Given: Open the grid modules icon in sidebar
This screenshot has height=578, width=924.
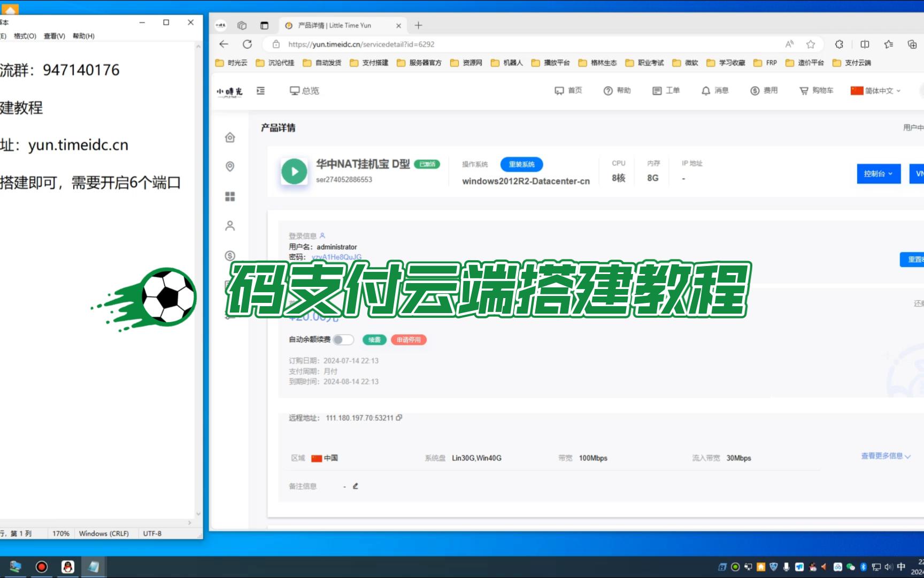Looking at the screenshot, I should (x=230, y=196).
